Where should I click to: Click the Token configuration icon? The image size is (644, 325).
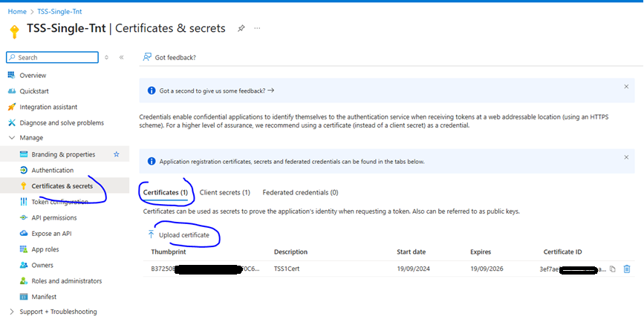[24, 202]
